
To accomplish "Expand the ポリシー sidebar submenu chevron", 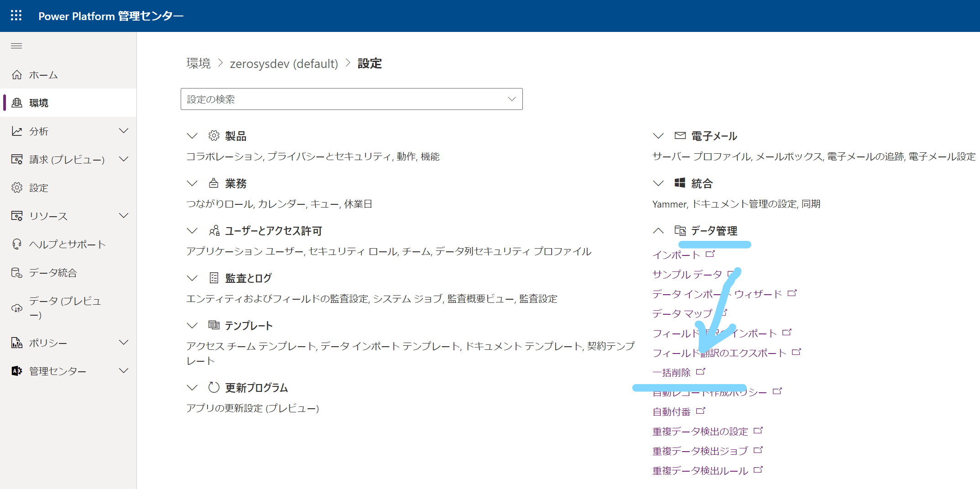I will point(124,343).
